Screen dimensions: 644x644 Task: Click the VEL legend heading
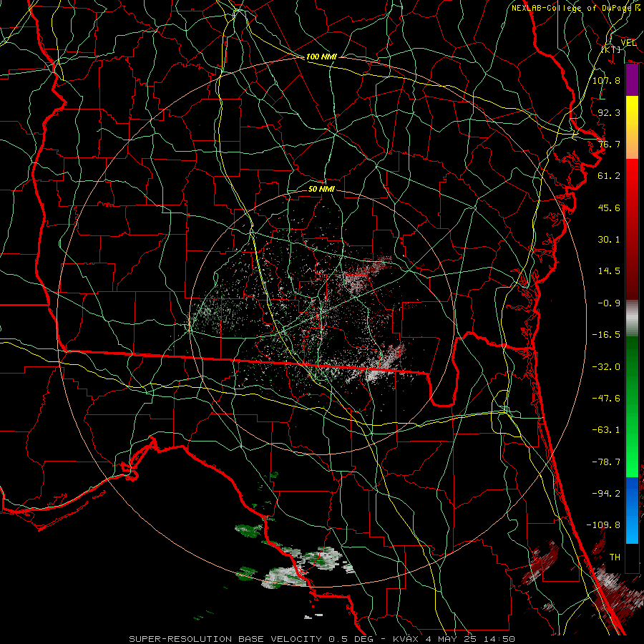point(628,43)
